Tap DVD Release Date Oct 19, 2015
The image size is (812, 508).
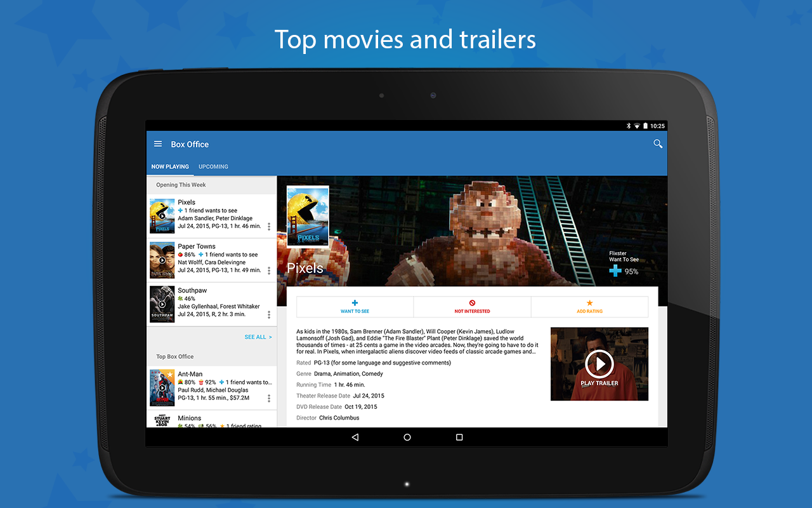coord(361,407)
